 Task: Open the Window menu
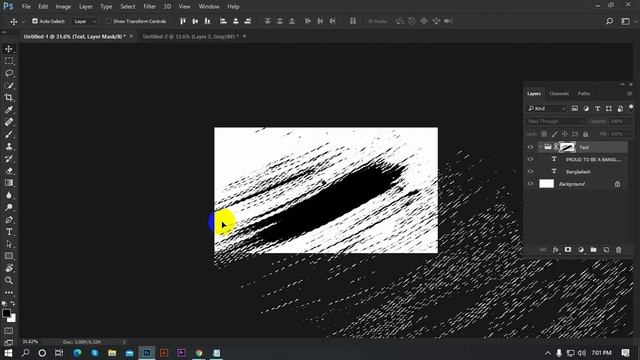[x=209, y=7]
